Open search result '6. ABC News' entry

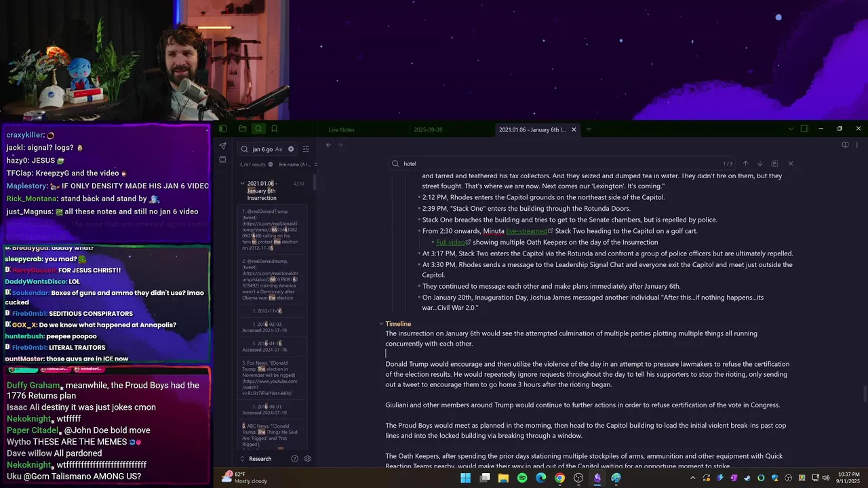point(271,436)
